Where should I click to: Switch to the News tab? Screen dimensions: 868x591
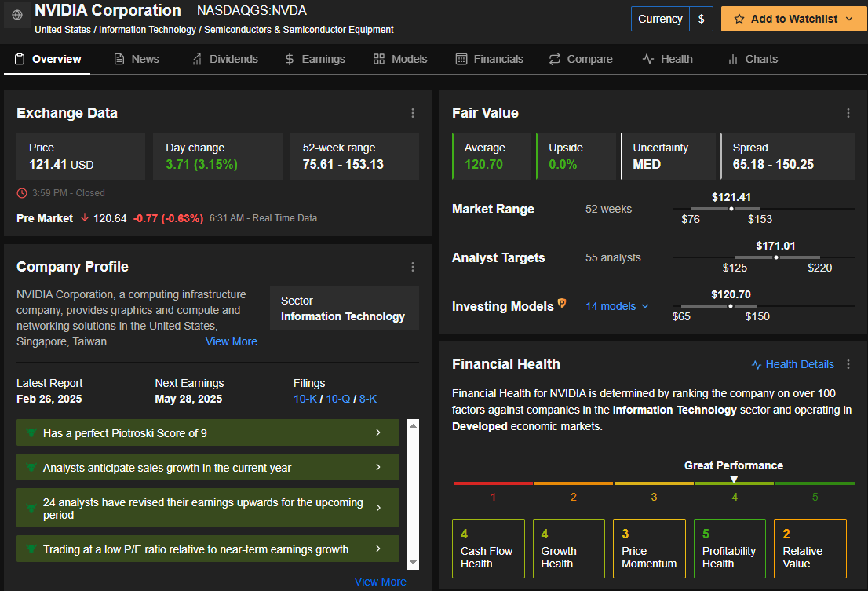[x=137, y=59]
